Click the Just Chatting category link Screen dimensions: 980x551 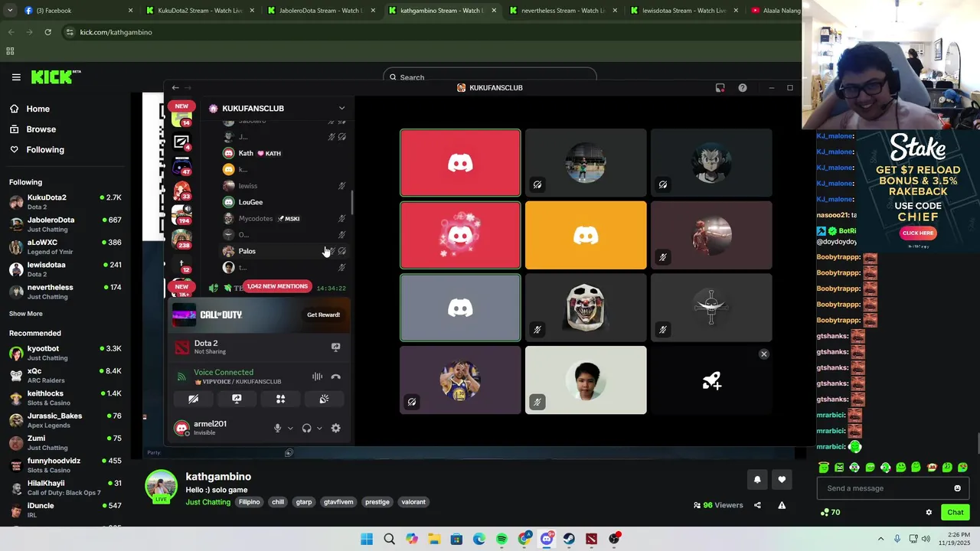pyautogui.click(x=208, y=502)
